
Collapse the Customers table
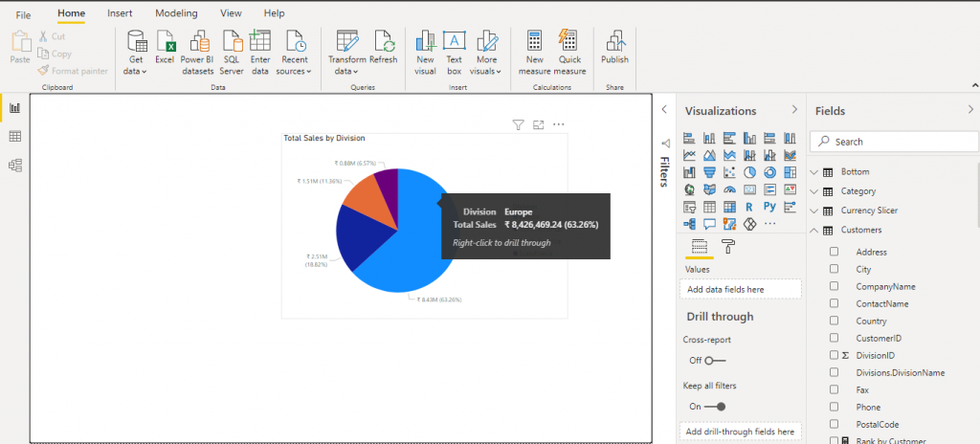[x=813, y=230]
